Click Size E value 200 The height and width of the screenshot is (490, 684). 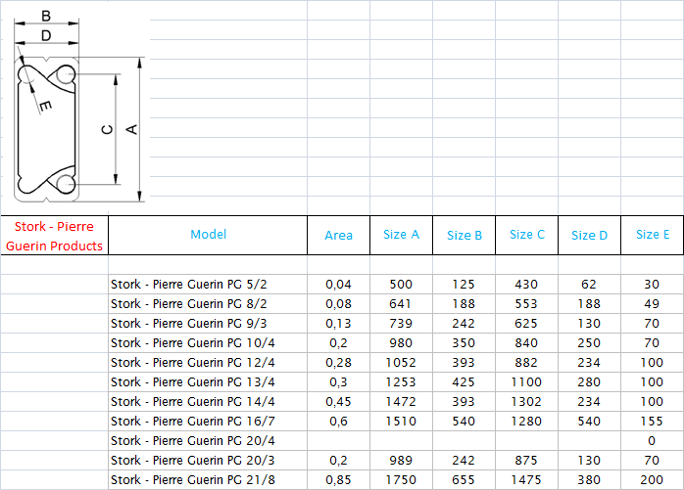pos(652,480)
